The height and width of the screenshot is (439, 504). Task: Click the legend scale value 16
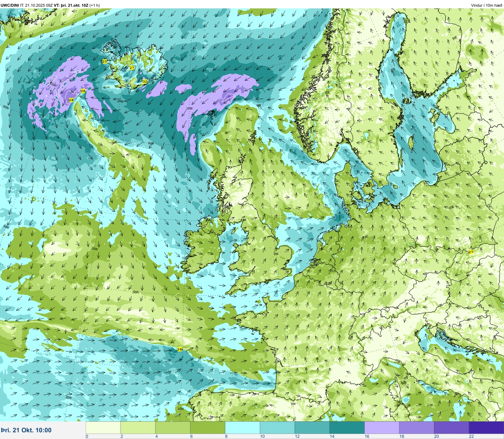(367, 436)
